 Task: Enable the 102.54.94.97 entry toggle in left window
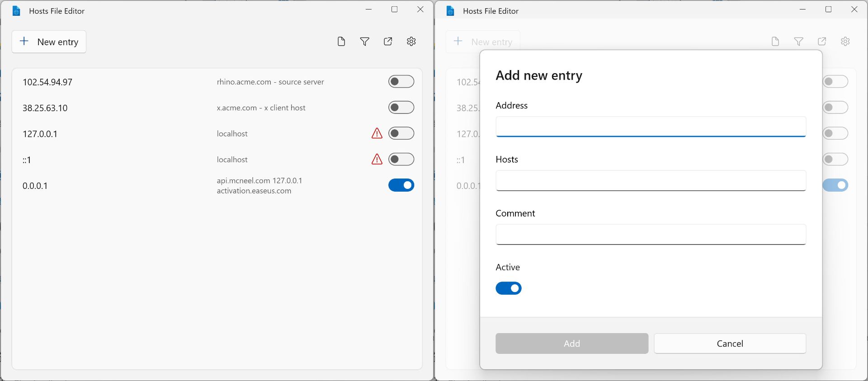(401, 82)
